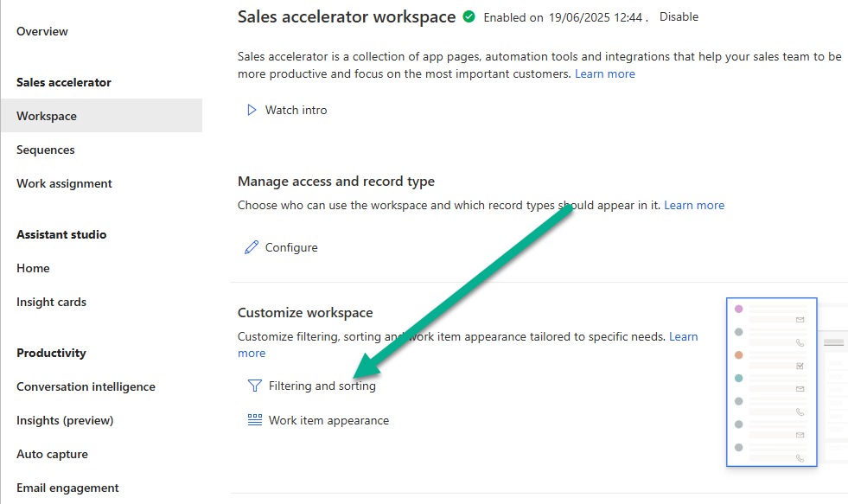848x504 pixels.
Task: Go to Insight cards
Action: coord(51,302)
